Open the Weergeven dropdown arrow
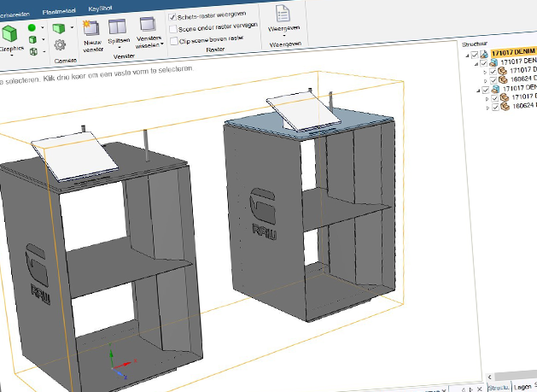Viewport: 537px width, 392px height. [283, 36]
